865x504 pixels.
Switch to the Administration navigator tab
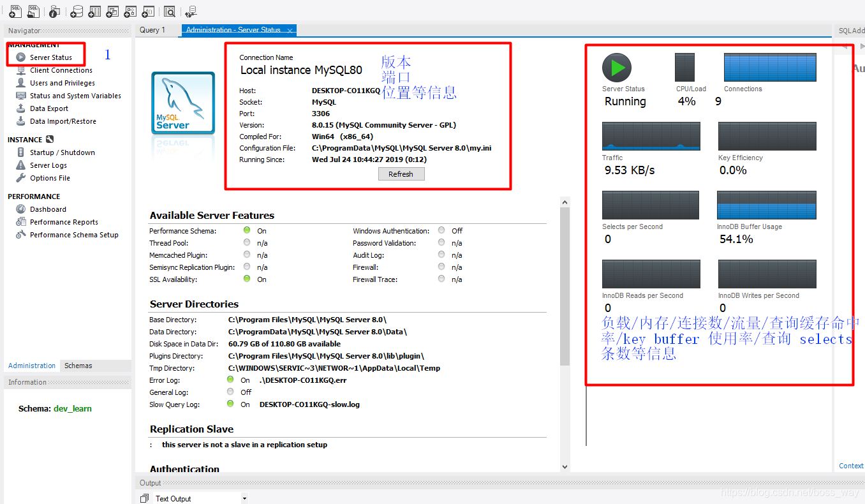[x=32, y=366]
